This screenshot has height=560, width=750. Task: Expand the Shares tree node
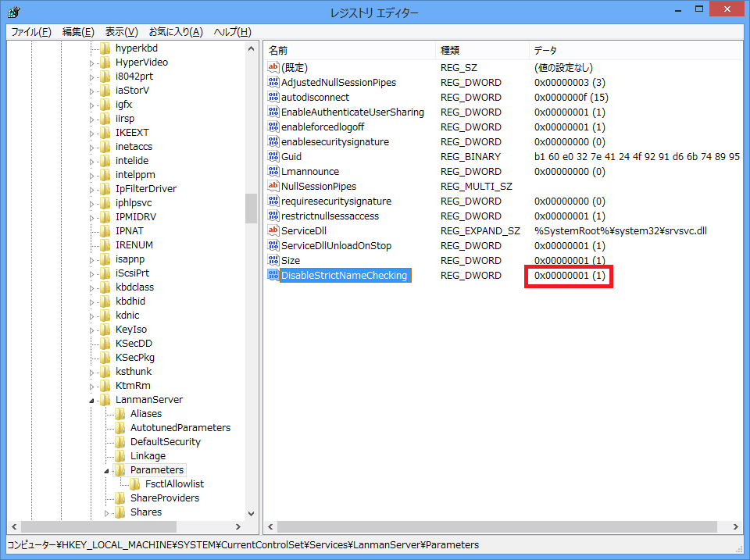click(x=107, y=512)
